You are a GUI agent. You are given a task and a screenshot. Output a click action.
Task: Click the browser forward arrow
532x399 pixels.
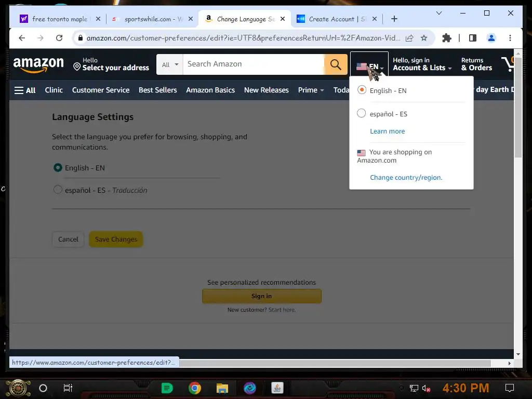41,38
